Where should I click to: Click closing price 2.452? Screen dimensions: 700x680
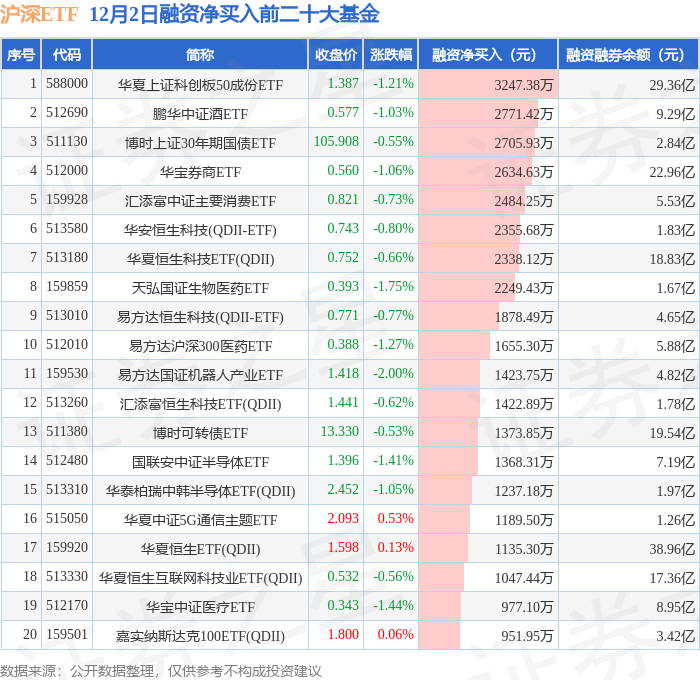(343, 490)
